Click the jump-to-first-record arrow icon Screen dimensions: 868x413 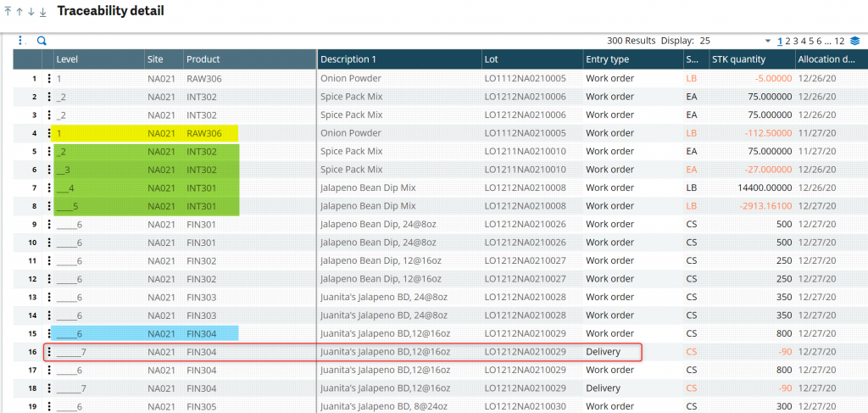click(8, 12)
